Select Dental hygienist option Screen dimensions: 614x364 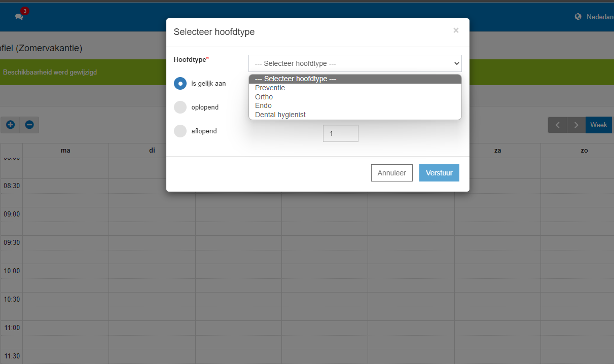[x=280, y=115]
